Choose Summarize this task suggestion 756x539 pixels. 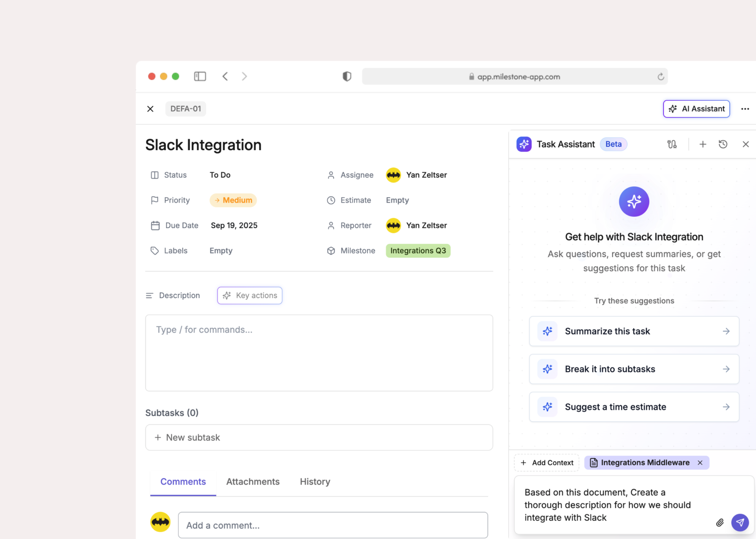pyautogui.click(x=634, y=331)
